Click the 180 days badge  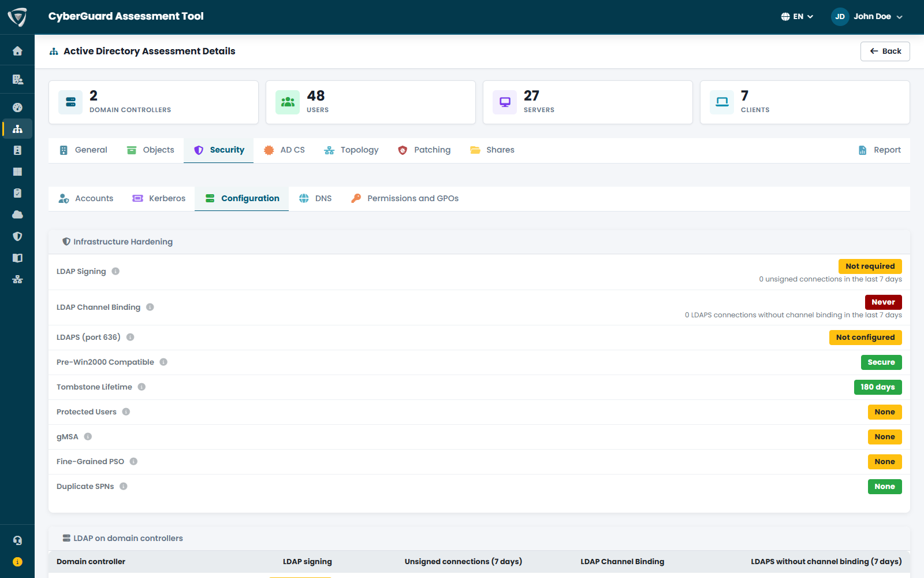click(878, 387)
